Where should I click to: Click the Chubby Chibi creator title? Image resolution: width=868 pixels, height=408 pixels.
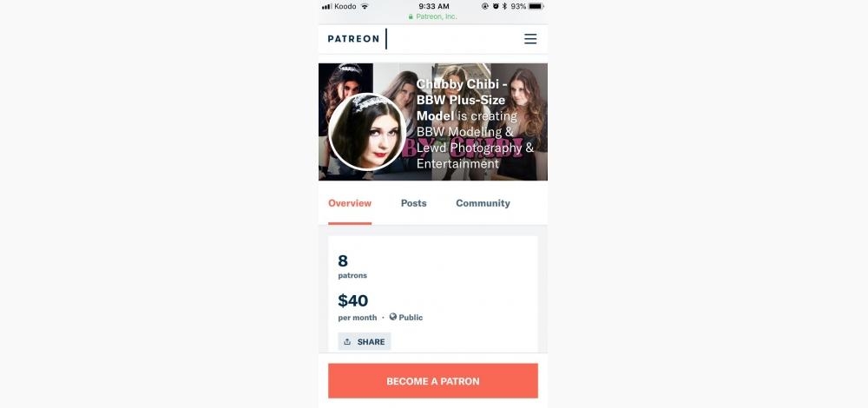tap(461, 100)
